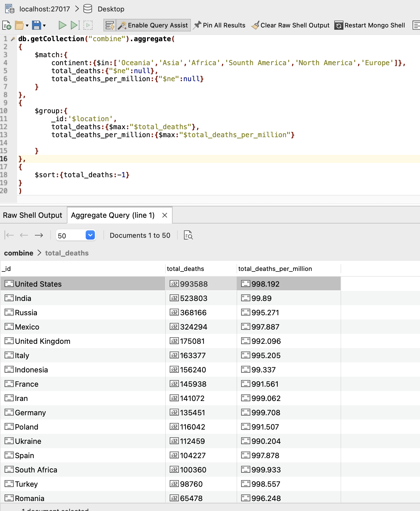420x511 pixels.
Task: Open the find-in-results document search icon
Action: point(188,235)
